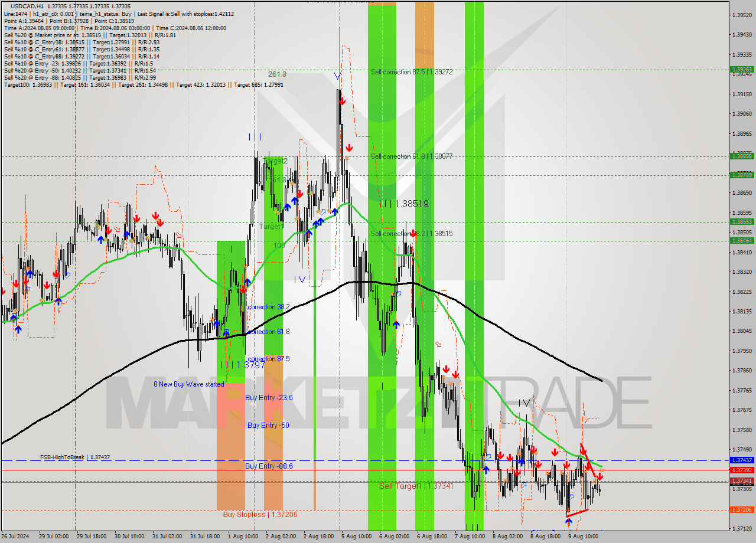756x543 pixels.
Task: Click the 'Sell Target1 | 1.37341' label
Action: (x=416, y=485)
